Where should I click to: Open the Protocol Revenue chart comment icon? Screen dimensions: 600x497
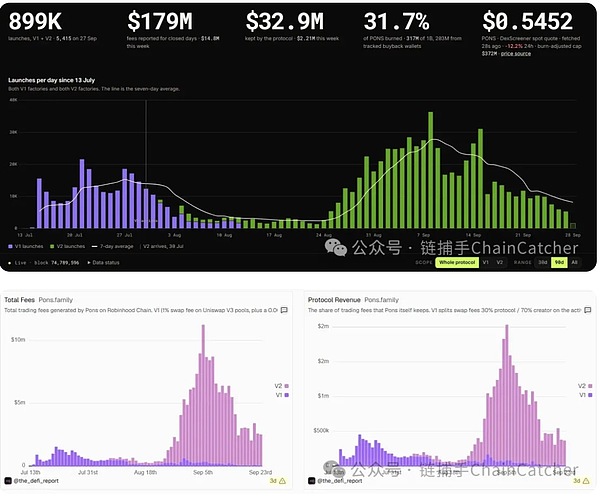coord(587,310)
